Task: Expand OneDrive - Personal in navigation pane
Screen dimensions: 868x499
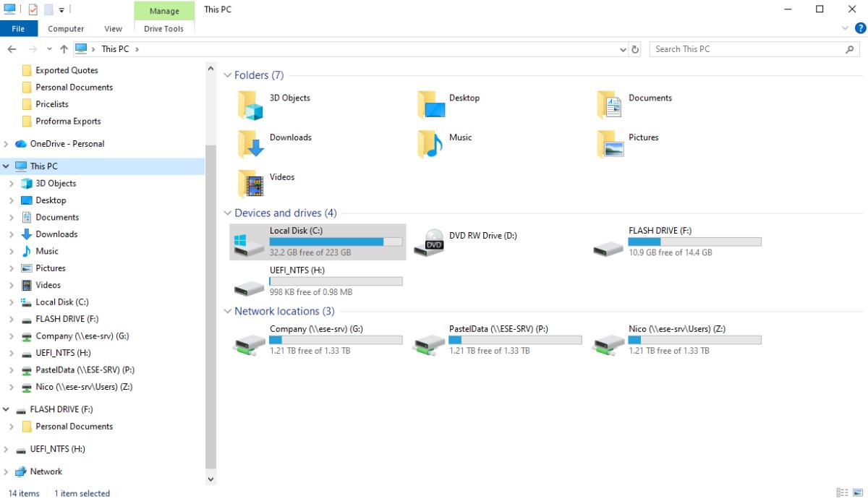Action: click(x=7, y=144)
